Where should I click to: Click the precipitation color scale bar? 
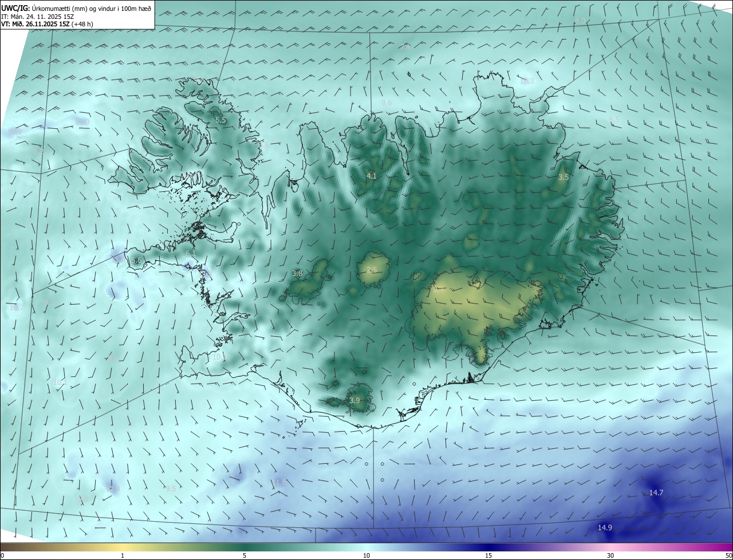(x=366, y=547)
